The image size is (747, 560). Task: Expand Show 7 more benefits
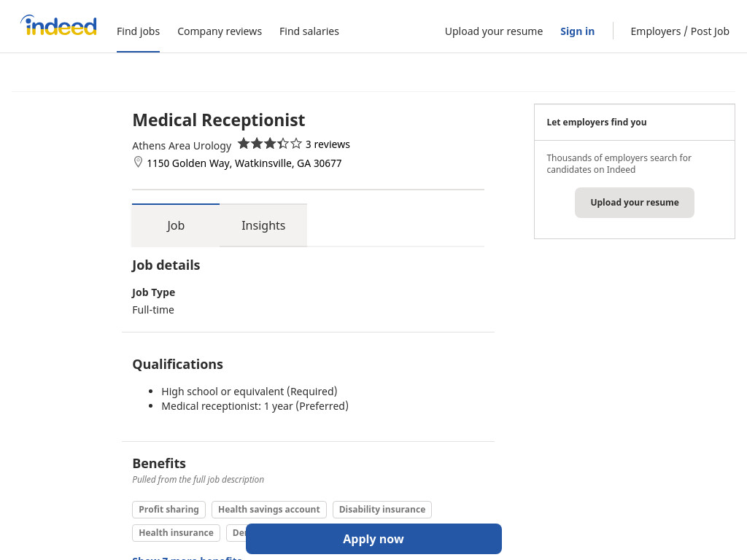(187, 558)
